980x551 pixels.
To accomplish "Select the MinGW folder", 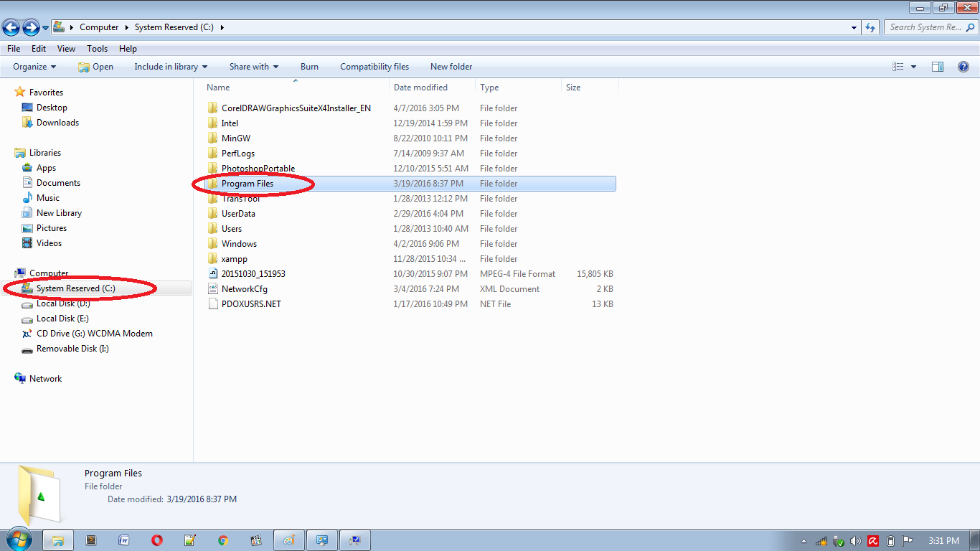I will pyautogui.click(x=236, y=138).
